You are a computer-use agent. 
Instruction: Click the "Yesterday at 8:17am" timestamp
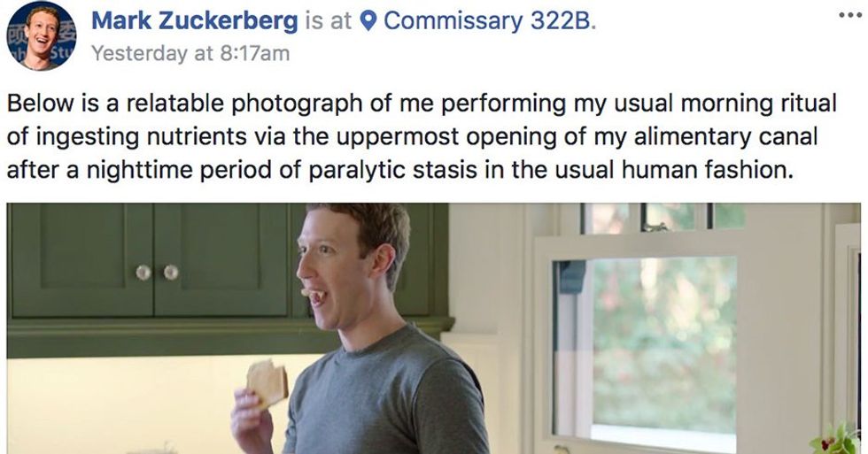tap(190, 53)
